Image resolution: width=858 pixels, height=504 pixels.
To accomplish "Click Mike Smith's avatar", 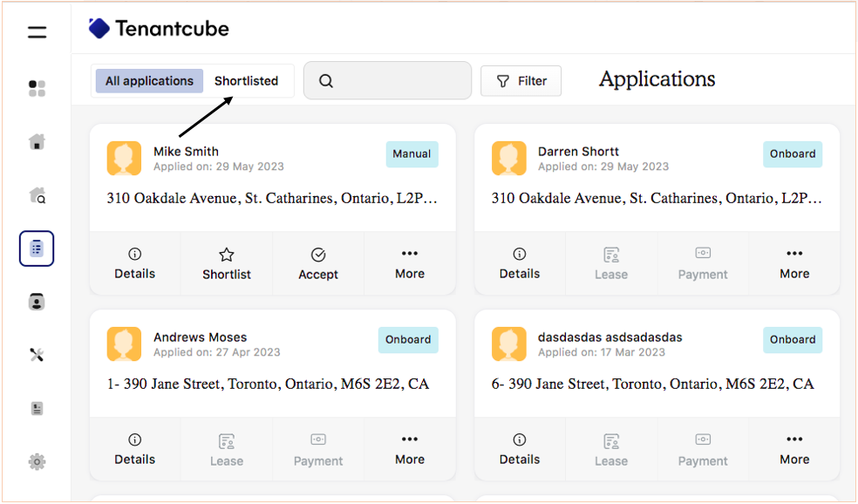I will pyautogui.click(x=124, y=158).
